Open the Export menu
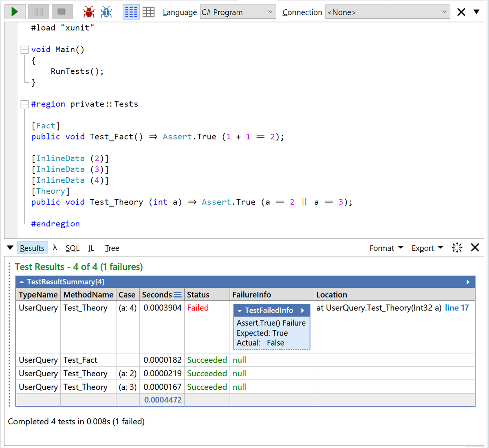This screenshot has width=489, height=448. 427,248
